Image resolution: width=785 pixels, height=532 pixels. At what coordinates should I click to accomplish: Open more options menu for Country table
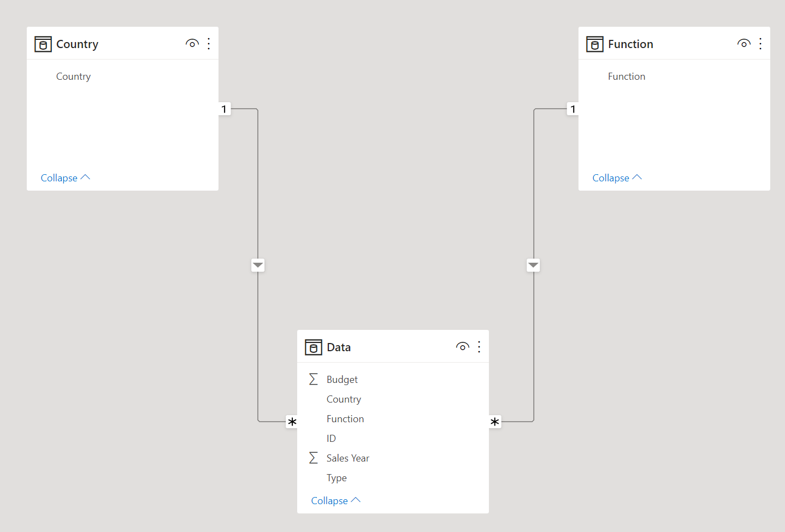pyautogui.click(x=209, y=44)
